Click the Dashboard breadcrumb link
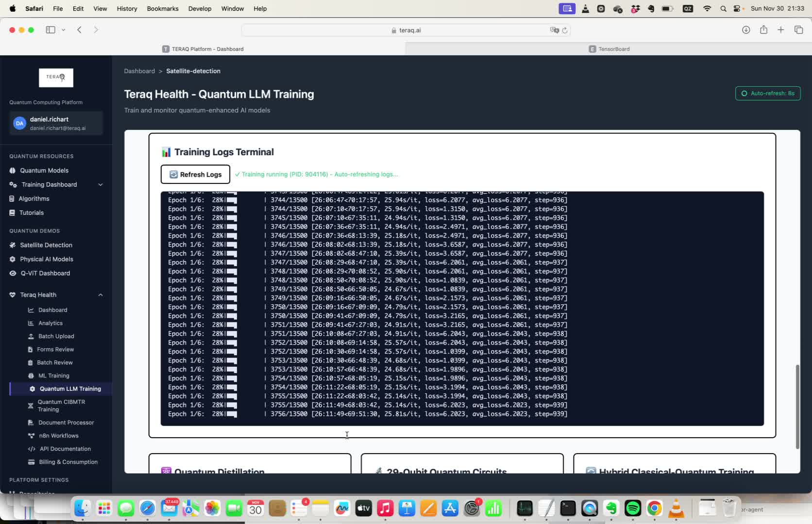 pyautogui.click(x=139, y=71)
